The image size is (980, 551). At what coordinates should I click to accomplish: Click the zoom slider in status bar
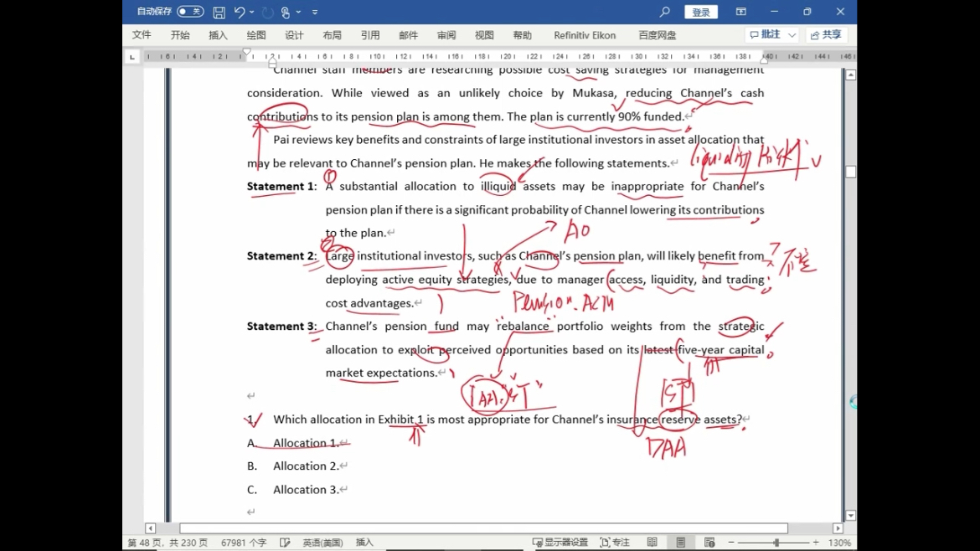(776, 543)
